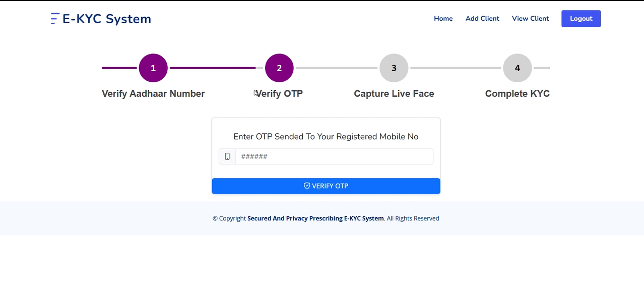Image resolution: width=644 pixels, height=296 pixels.
Task: Select step 3 Capture Live Face circle
Action: pyautogui.click(x=394, y=68)
